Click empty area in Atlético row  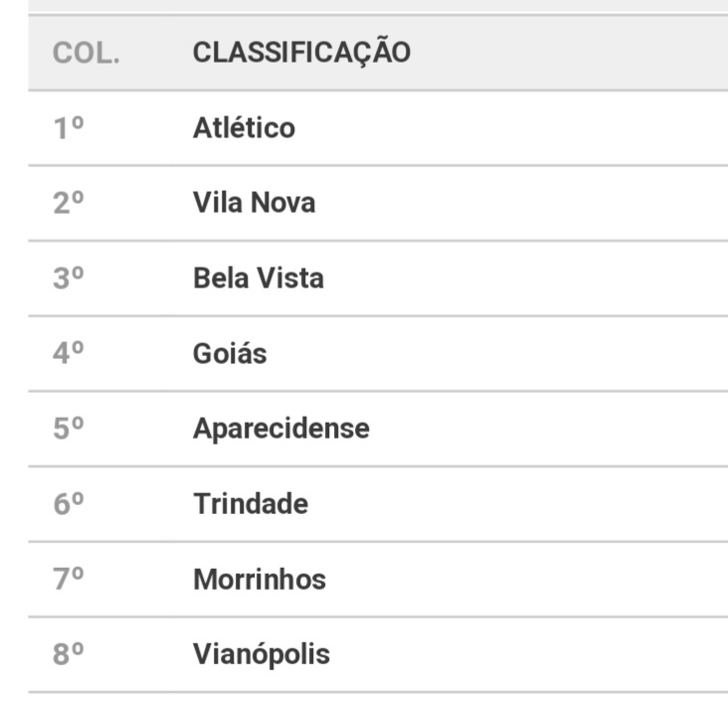point(511,127)
